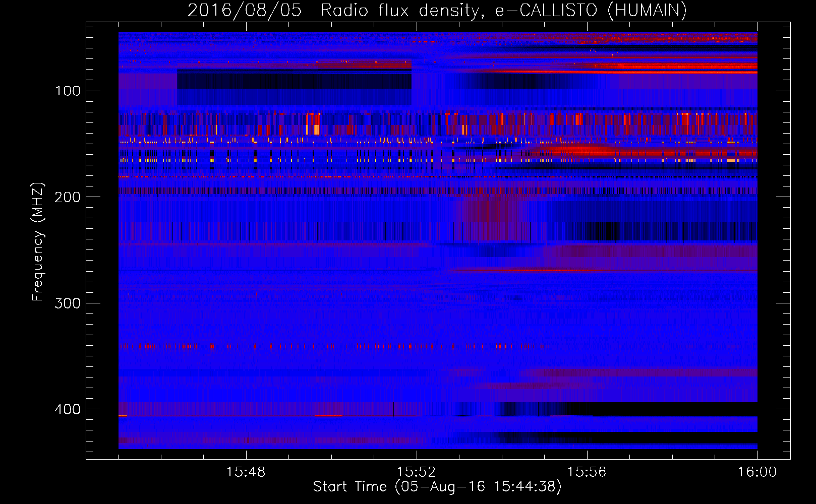Click the 'Start Time (05-Aug-16 15:44:38)' axis label

coord(437,487)
